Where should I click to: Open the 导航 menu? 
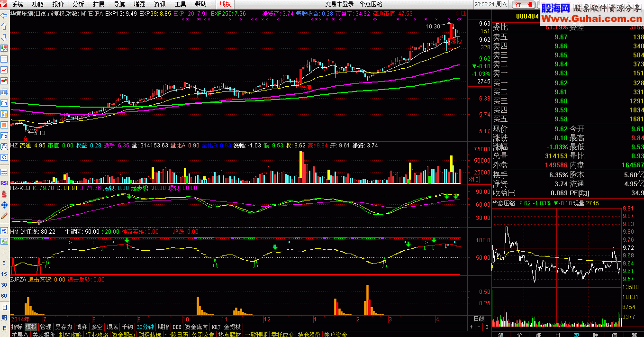(x=119, y=4)
